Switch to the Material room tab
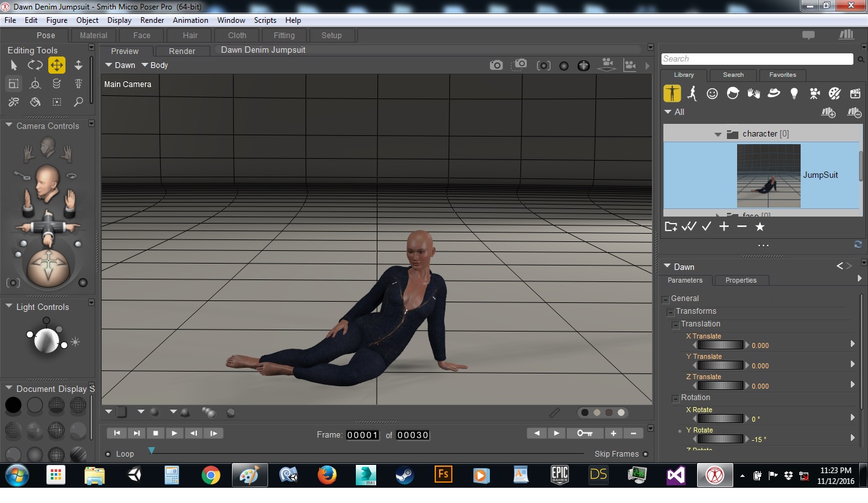The width and height of the screenshot is (868, 503). [x=93, y=36]
